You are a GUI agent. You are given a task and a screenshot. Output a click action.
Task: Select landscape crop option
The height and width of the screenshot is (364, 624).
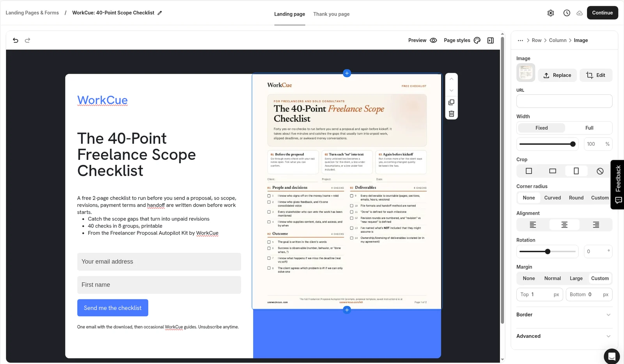click(x=553, y=171)
